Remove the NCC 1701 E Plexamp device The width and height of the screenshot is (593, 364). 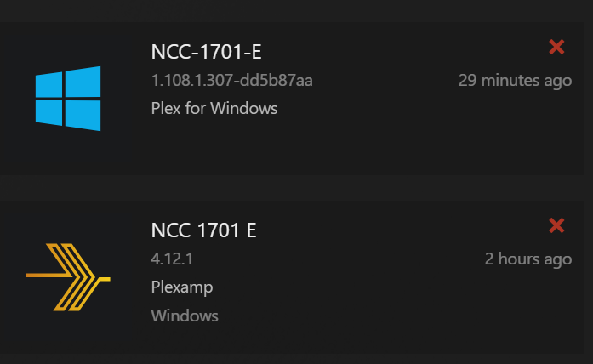pyautogui.click(x=557, y=225)
